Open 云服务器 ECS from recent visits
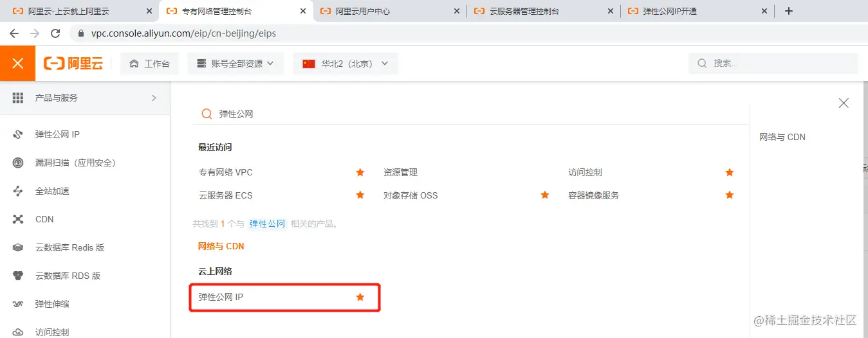 [226, 195]
